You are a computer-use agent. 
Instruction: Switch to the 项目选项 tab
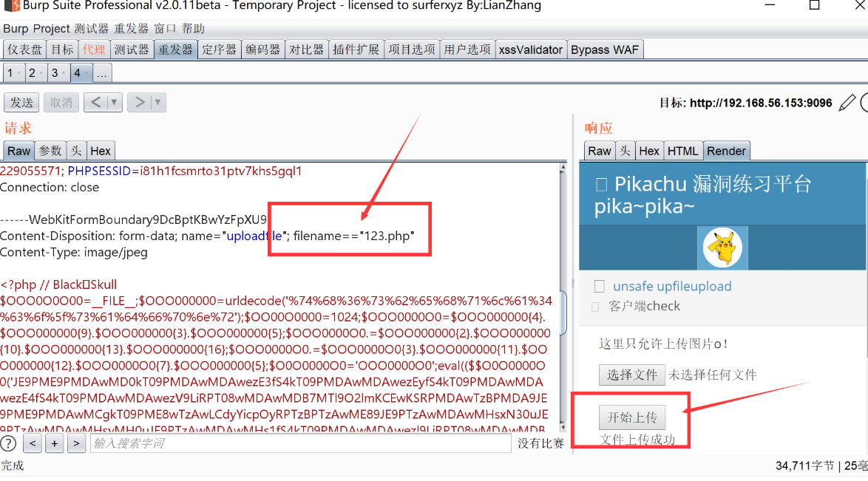412,50
